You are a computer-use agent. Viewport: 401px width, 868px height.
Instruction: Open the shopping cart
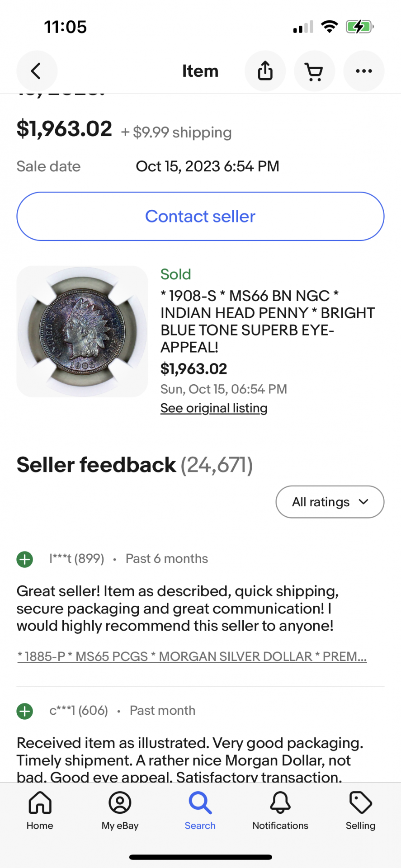314,71
